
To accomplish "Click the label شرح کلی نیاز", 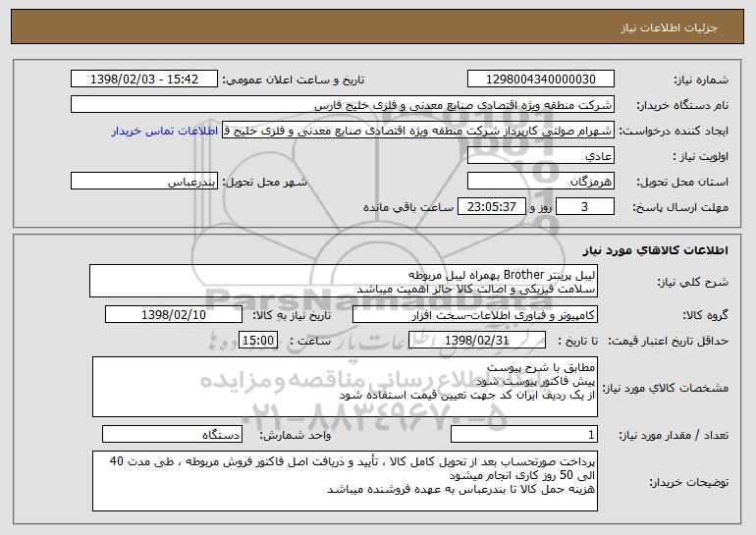I will coord(693,282).
